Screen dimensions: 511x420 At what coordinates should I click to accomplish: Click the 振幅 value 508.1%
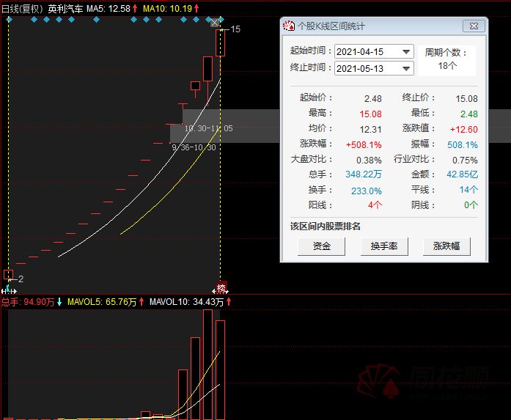click(x=463, y=144)
